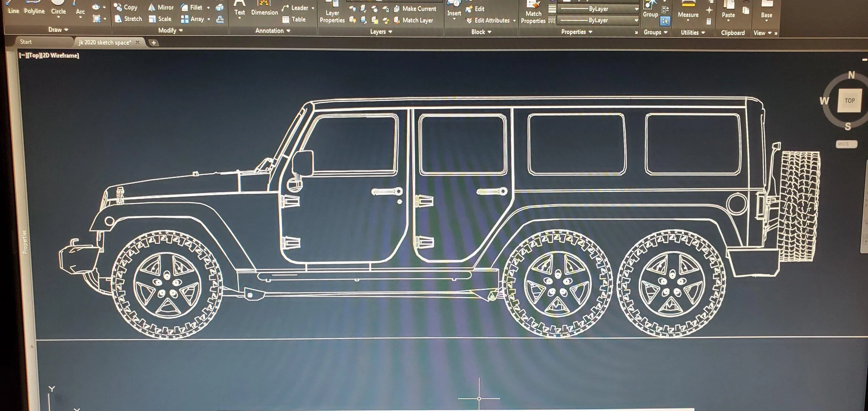Open the WCS coordinate system dropdown
Image resolution: width=868 pixels, height=411 pixels.
click(846, 144)
